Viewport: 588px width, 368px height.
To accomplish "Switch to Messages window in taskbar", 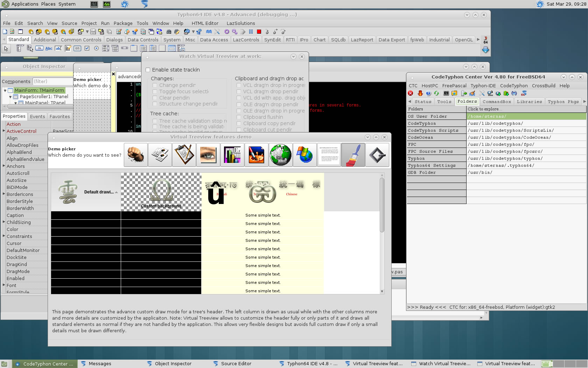I will 100,364.
